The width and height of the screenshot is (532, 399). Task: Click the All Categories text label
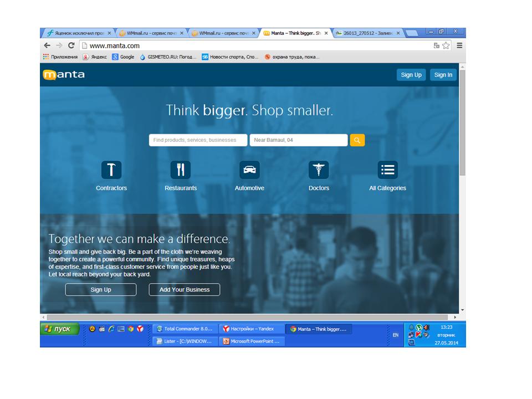pos(387,188)
